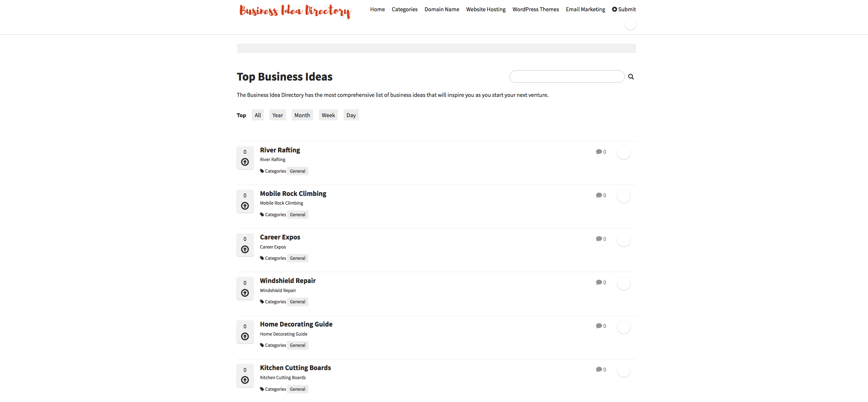Open the River Rafting idea page
Viewport: 868px width, 402px height.
[280, 150]
